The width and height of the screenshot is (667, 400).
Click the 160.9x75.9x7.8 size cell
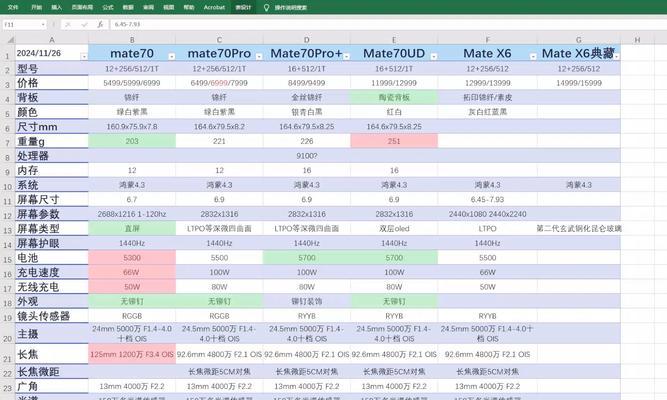click(x=132, y=126)
